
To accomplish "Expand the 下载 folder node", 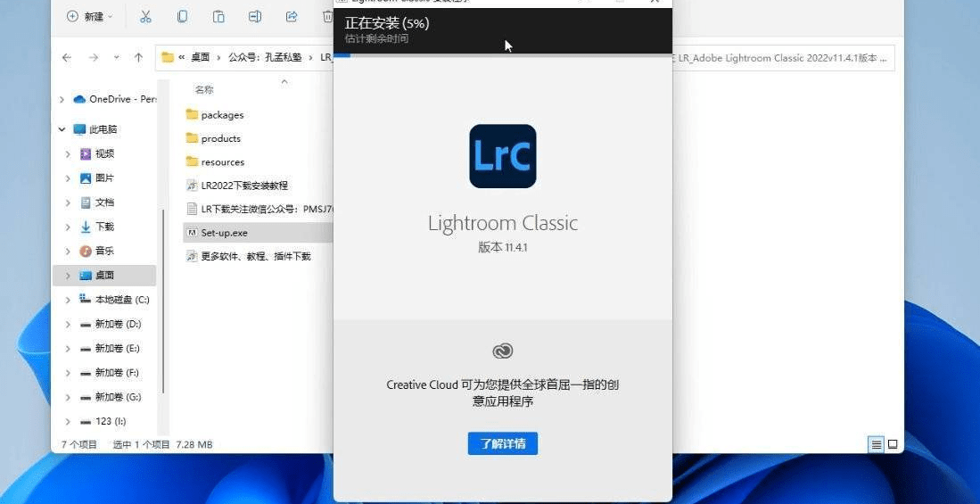I will point(68,227).
